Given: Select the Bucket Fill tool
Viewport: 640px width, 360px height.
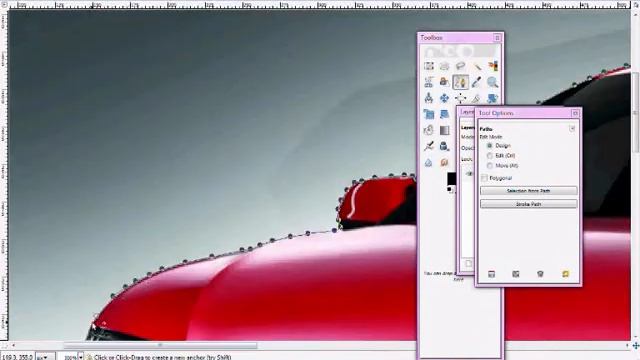Looking at the screenshot, I should coord(429,130).
